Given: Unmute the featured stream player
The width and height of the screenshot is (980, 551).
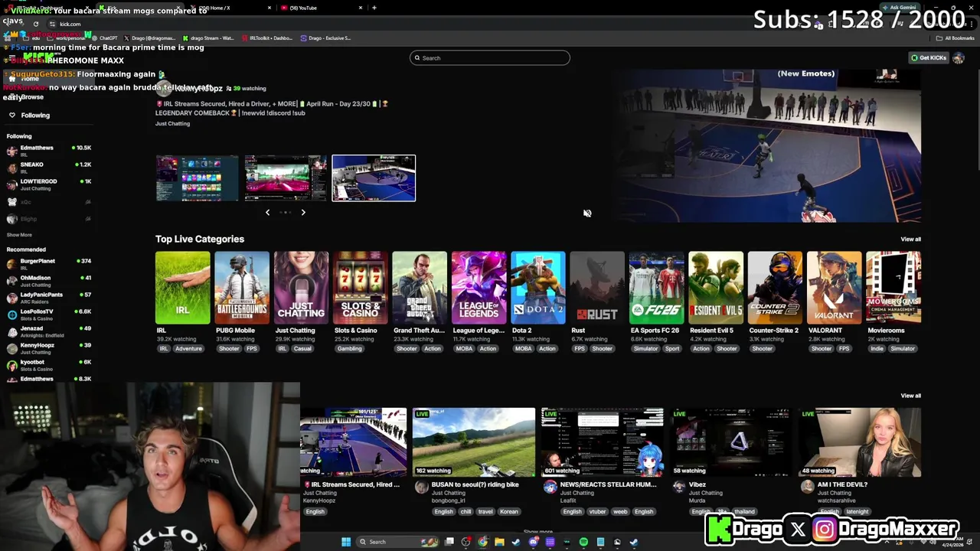Looking at the screenshot, I should tap(587, 214).
